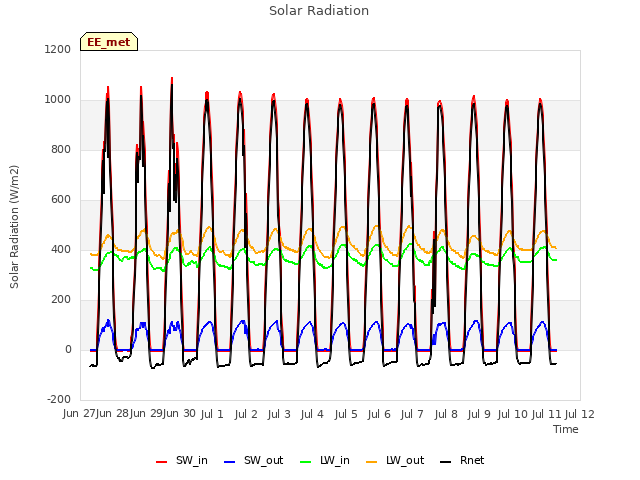Toggle the SW_in legend entry

(x=182, y=460)
